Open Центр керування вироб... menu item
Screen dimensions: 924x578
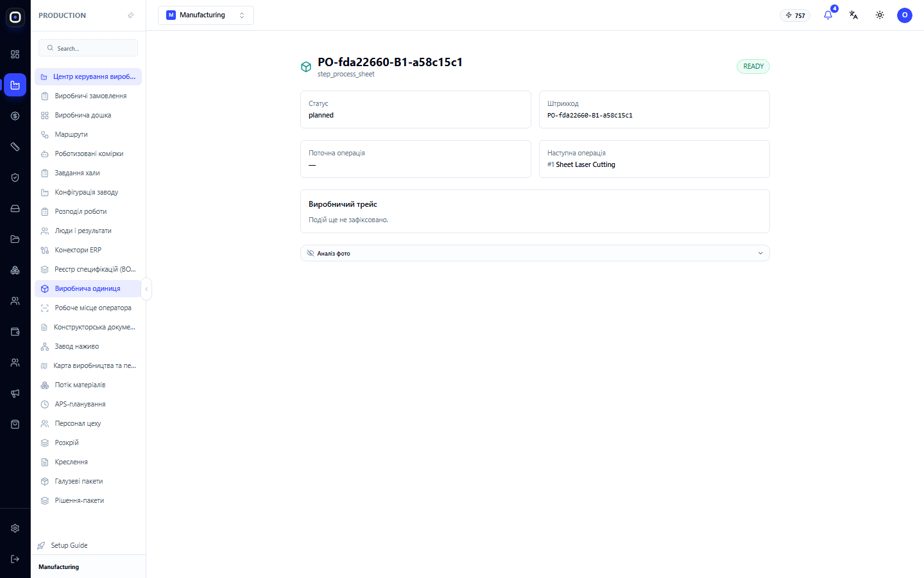coord(88,76)
